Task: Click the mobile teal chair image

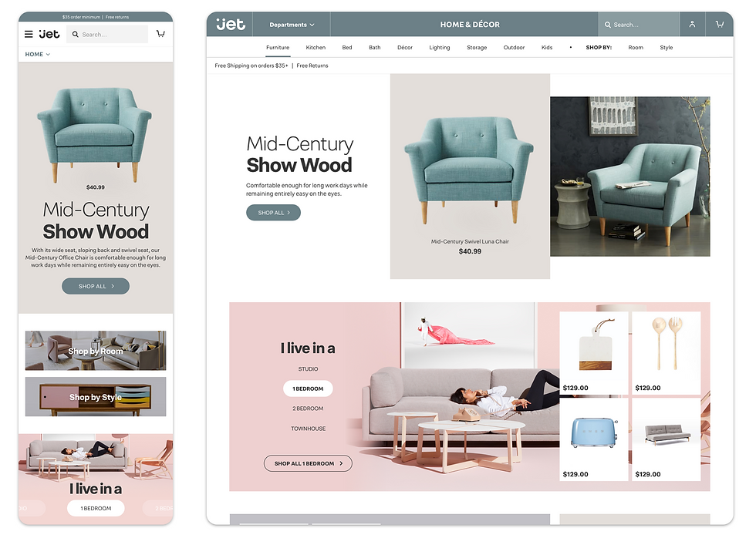Action: click(x=94, y=134)
